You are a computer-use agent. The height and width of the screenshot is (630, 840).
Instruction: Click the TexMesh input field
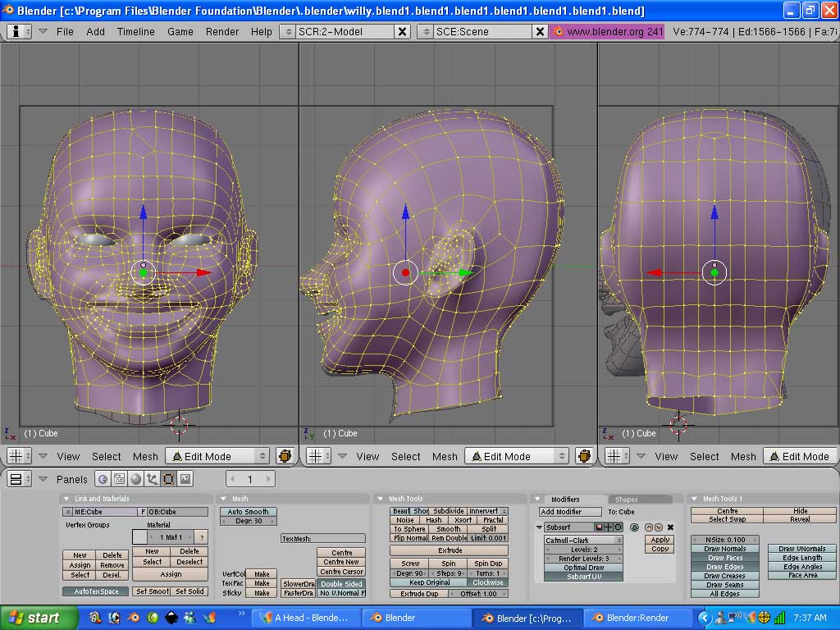pyautogui.click(x=323, y=538)
